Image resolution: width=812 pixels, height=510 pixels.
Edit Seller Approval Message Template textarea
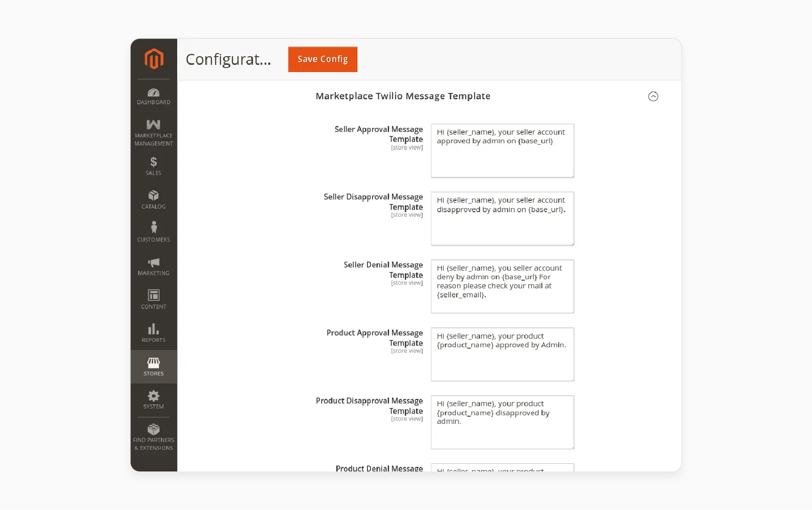click(x=502, y=151)
